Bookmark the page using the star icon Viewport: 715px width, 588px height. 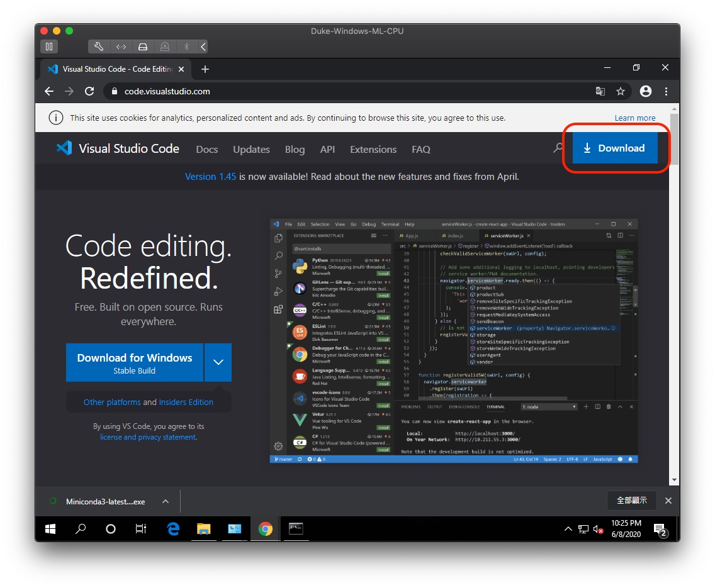click(621, 91)
